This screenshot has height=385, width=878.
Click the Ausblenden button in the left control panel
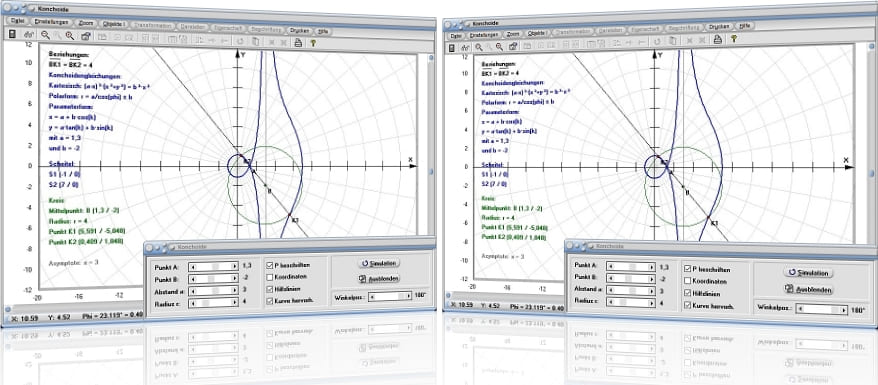(x=379, y=278)
